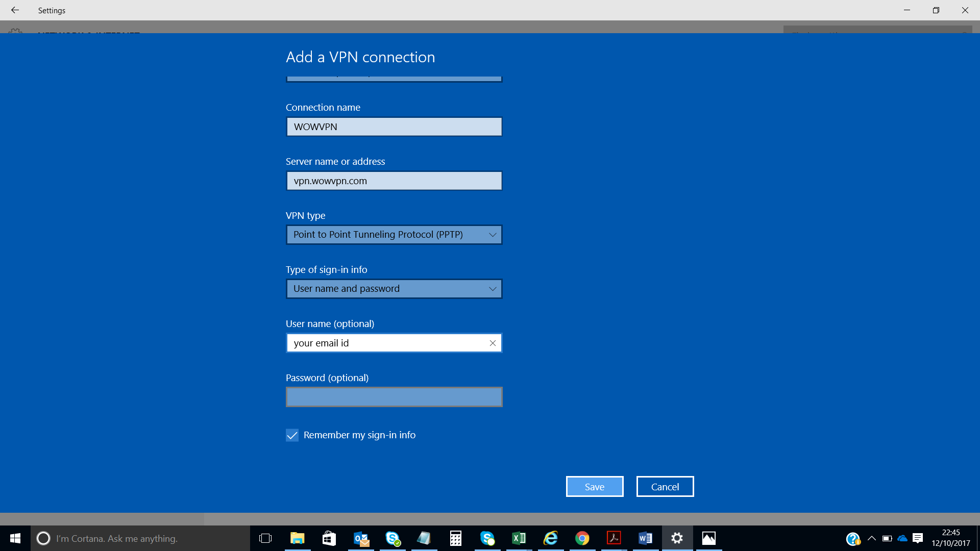Open Skype for Business with green status

coord(393,538)
